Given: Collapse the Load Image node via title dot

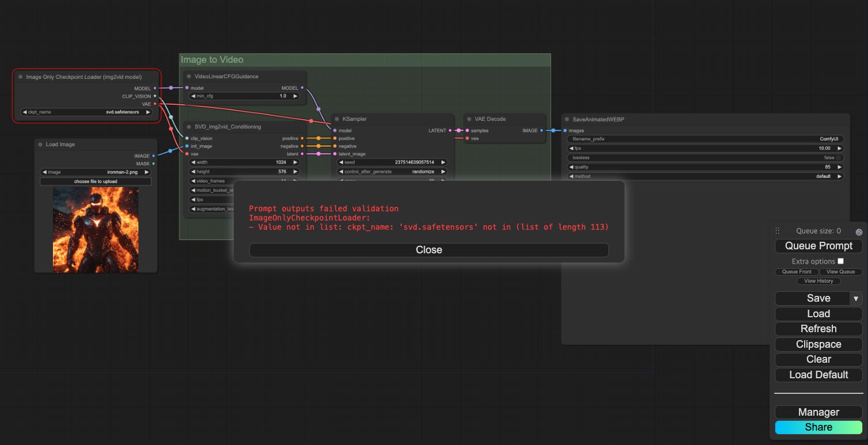Looking at the screenshot, I should tap(40, 144).
